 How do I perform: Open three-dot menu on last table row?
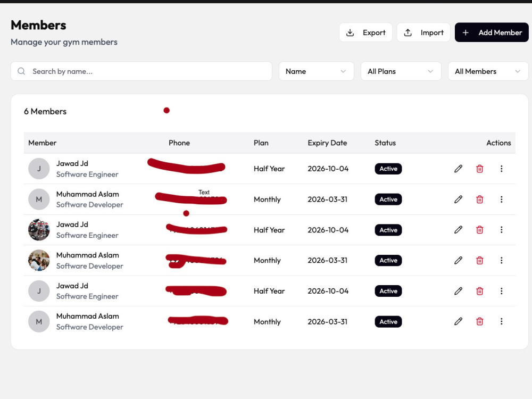coord(501,321)
